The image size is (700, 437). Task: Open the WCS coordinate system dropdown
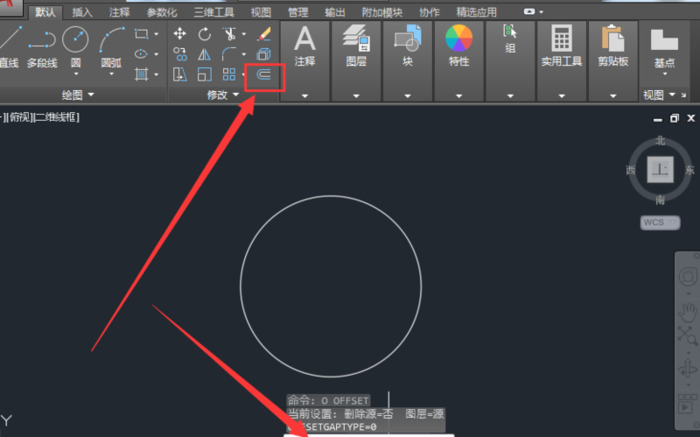click(660, 222)
